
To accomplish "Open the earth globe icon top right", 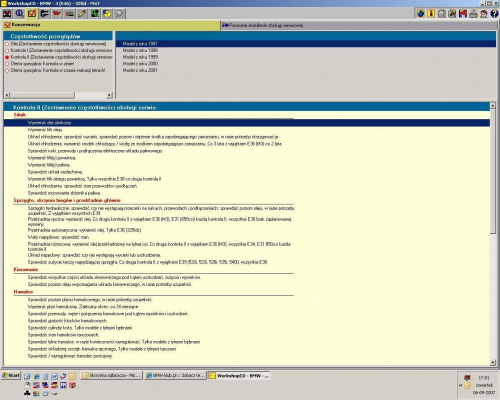I will coord(421,14).
